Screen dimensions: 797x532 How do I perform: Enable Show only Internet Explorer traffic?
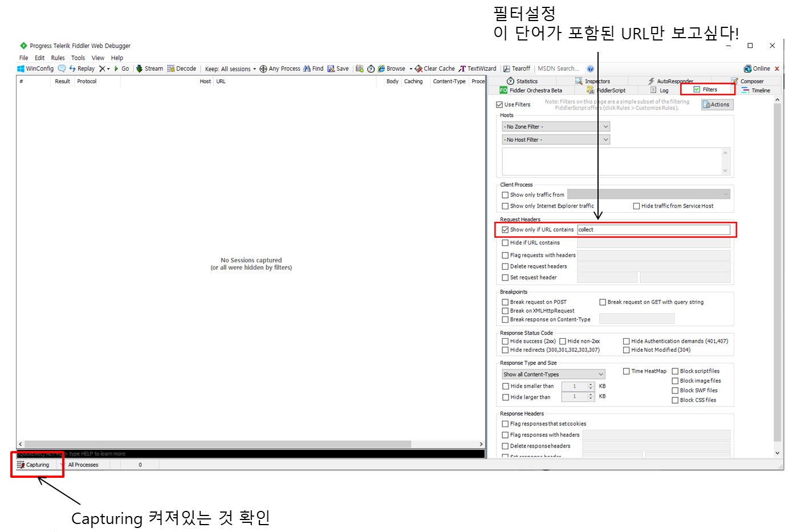coord(505,206)
